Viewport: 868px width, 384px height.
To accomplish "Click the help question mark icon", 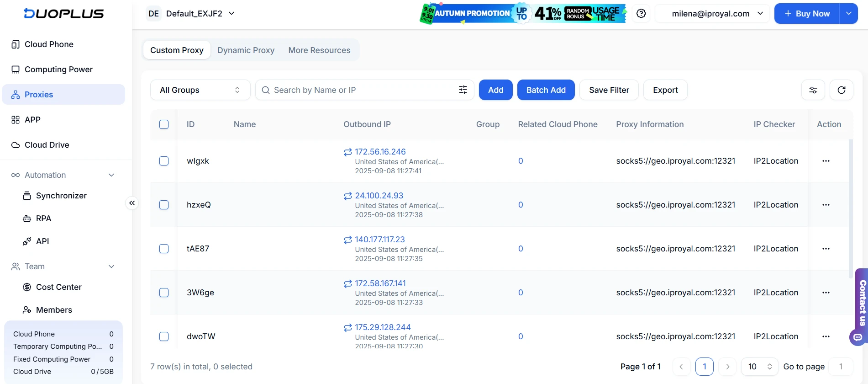I will 641,14.
